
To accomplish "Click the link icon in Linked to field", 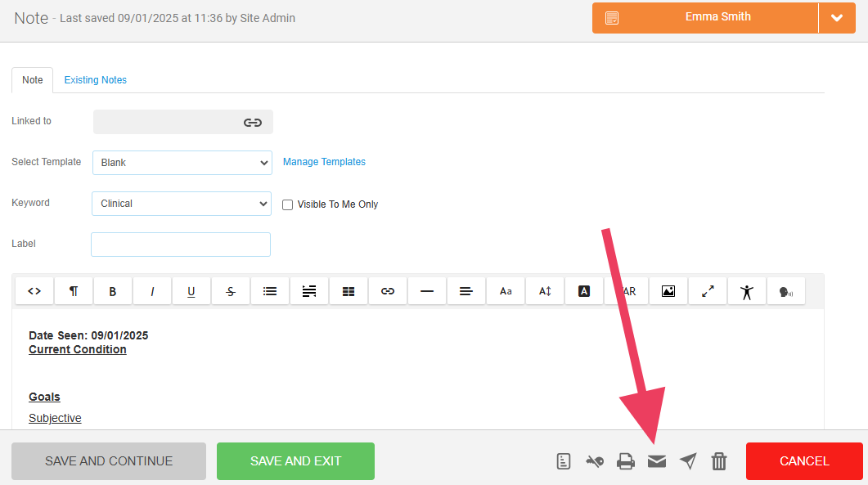I will 253,122.
